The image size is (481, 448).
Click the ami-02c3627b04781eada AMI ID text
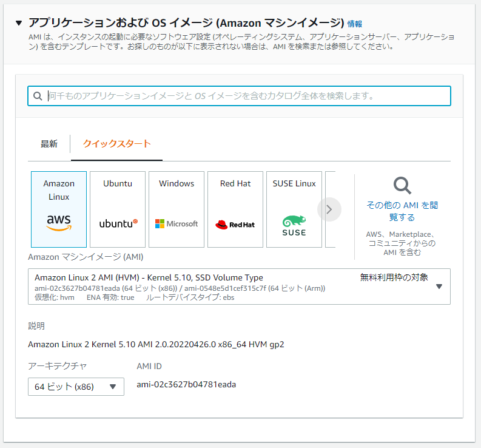186,384
